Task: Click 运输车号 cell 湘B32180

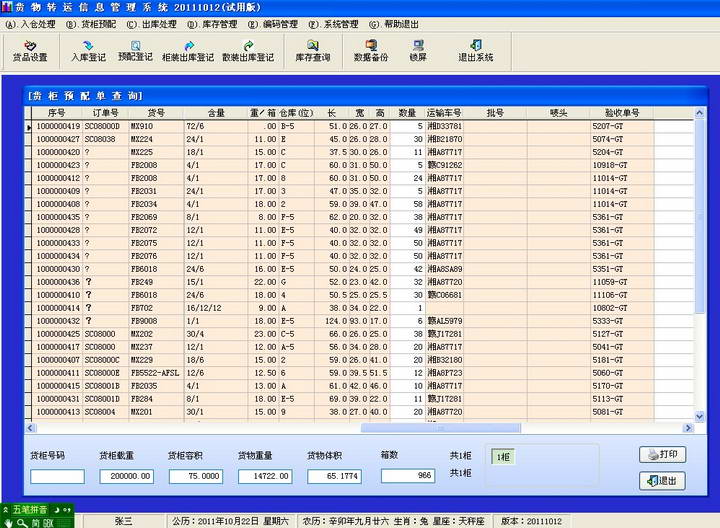Action: (x=444, y=360)
